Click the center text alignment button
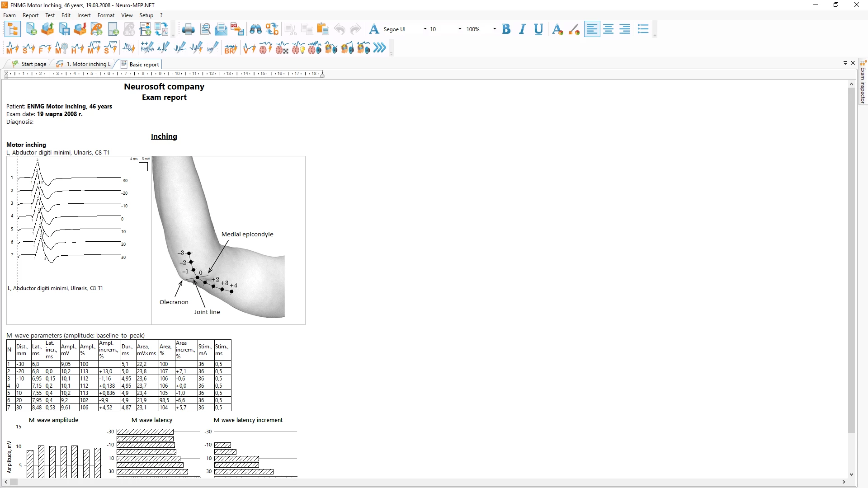Viewport: 868px width, 488px height. pyautogui.click(x=608, y=29)
